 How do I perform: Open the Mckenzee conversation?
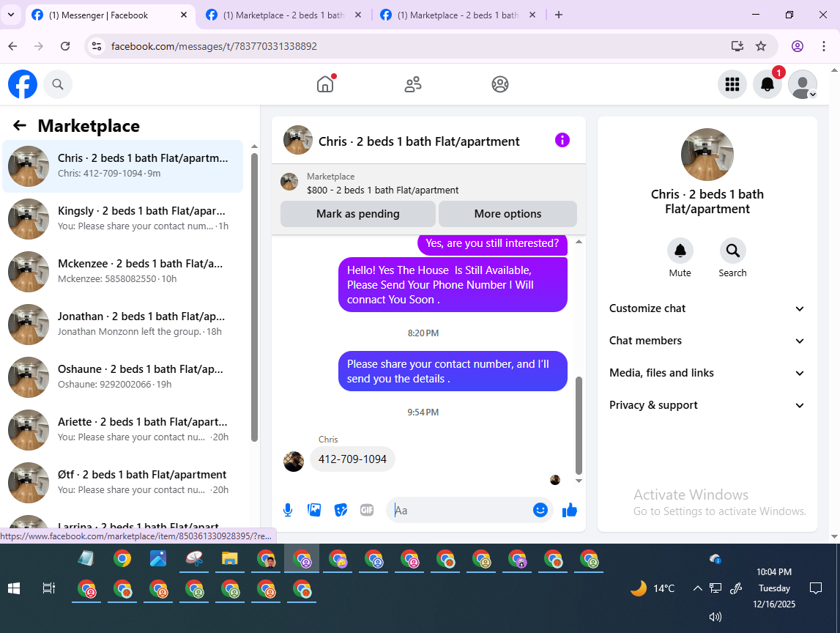123,272
